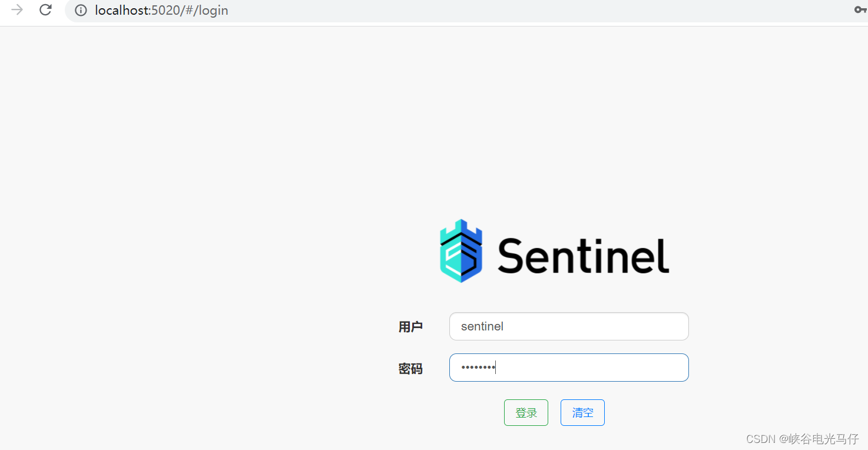The height and width of the screenshot is (450, 868).
Task: Click the browser refresh arrow
Action: click(x=45, y=10)
